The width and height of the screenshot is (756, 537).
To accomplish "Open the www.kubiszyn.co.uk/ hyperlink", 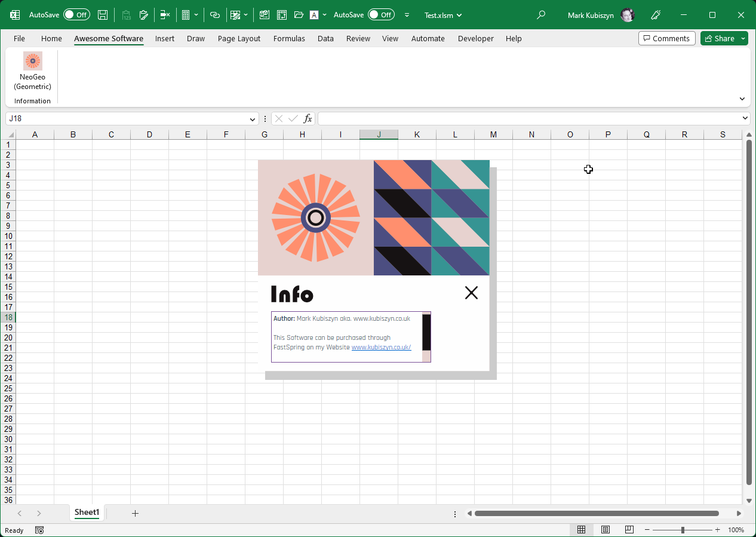I will tap(381, 347).
